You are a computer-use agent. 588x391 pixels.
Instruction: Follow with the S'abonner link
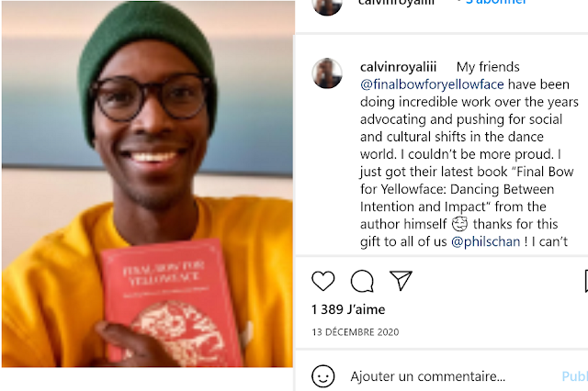click(496, 2)
